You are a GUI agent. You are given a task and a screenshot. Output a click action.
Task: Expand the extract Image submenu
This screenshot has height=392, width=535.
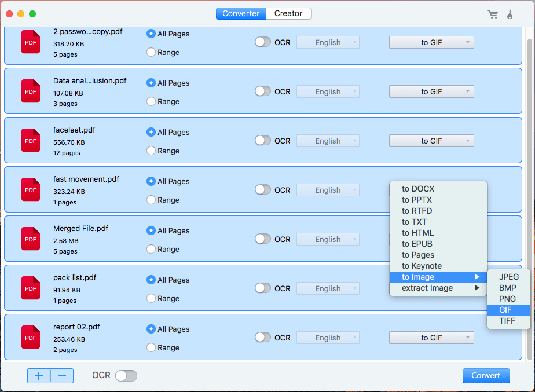(438, 288)
